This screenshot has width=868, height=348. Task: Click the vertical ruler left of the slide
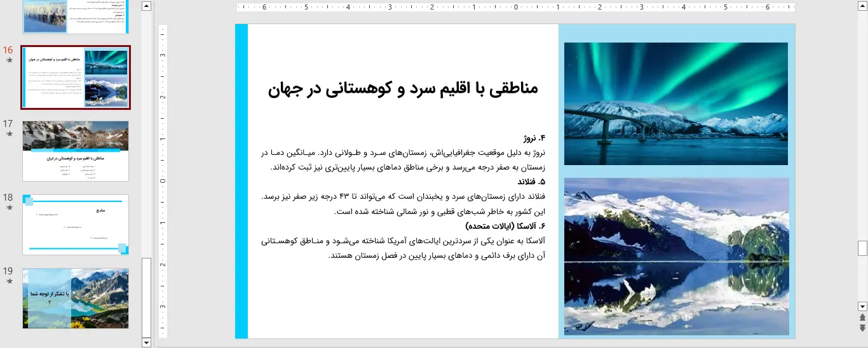tap(163, 181)
